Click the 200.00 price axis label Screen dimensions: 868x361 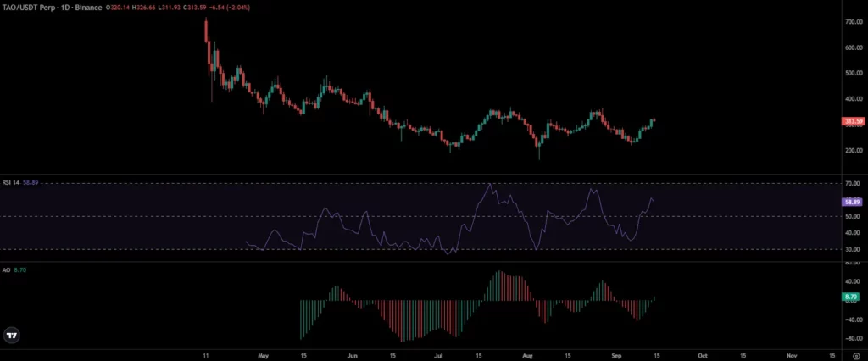click(x=853, y=150)
